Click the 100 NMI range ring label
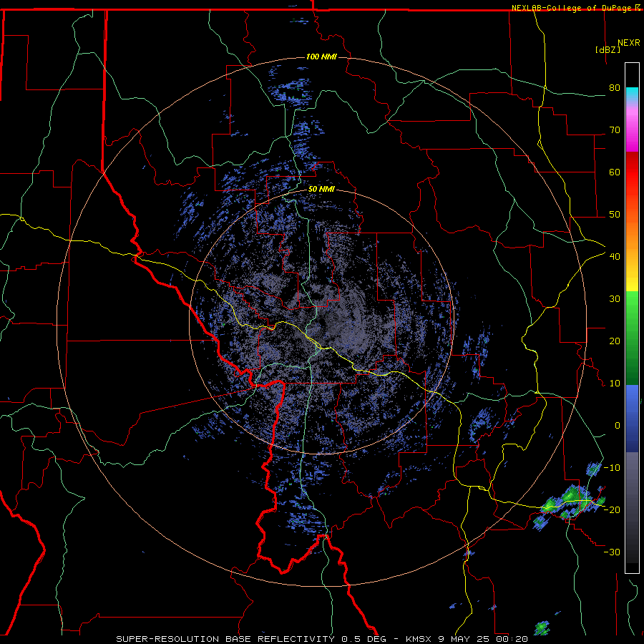644x644 pixels. (x=321, y=57)
